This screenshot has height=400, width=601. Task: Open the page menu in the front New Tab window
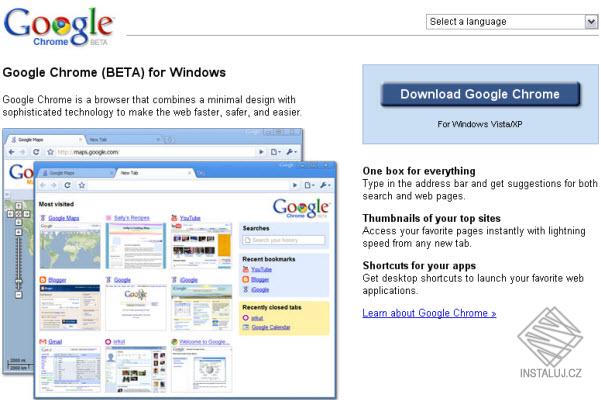tap(309, 185)
